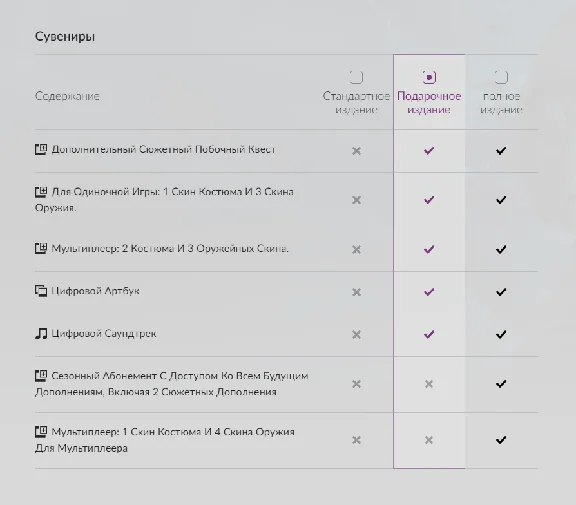Click Стандартное издание cross for Цифровой Саундтрек
576x505 pixels.
[x=356, y=335]
